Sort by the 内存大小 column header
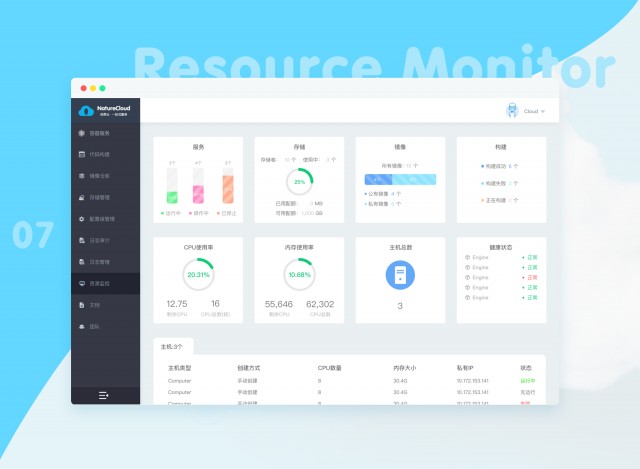 coord(404,368)
